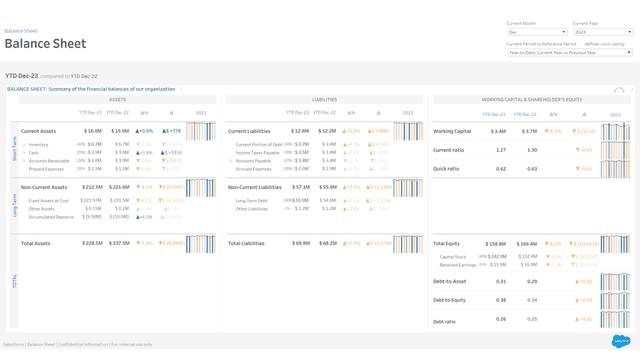Click the Total Assets sparkline chart

201,243
